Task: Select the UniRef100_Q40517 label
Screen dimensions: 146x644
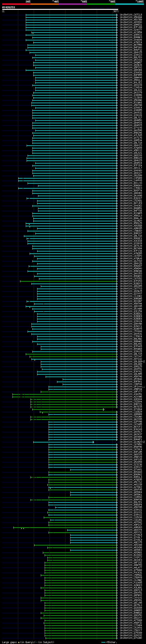Action: coord(131,432)
